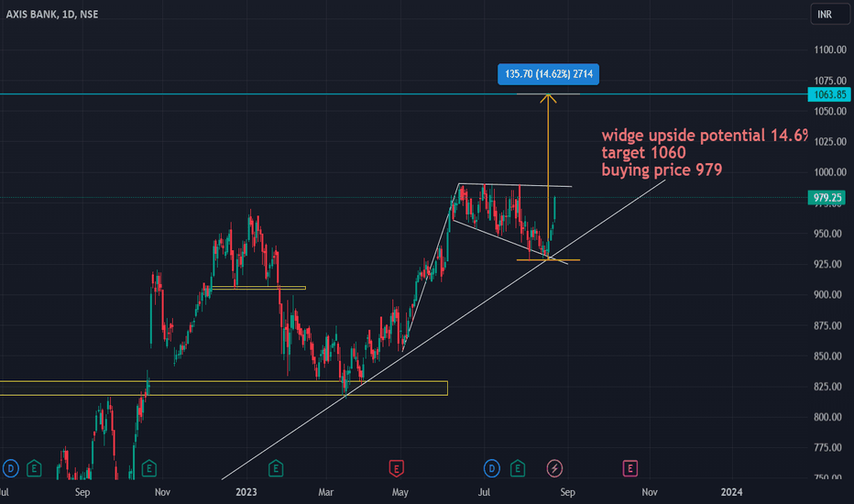
Task: Click the 950.00 price axis label
Action: (827, 233)
